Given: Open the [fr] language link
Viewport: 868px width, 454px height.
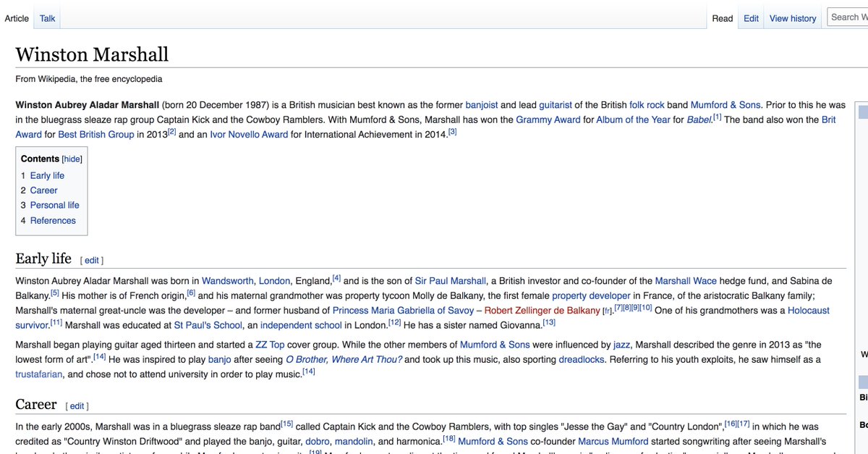Looking at the screenshot, I should 607,311.
